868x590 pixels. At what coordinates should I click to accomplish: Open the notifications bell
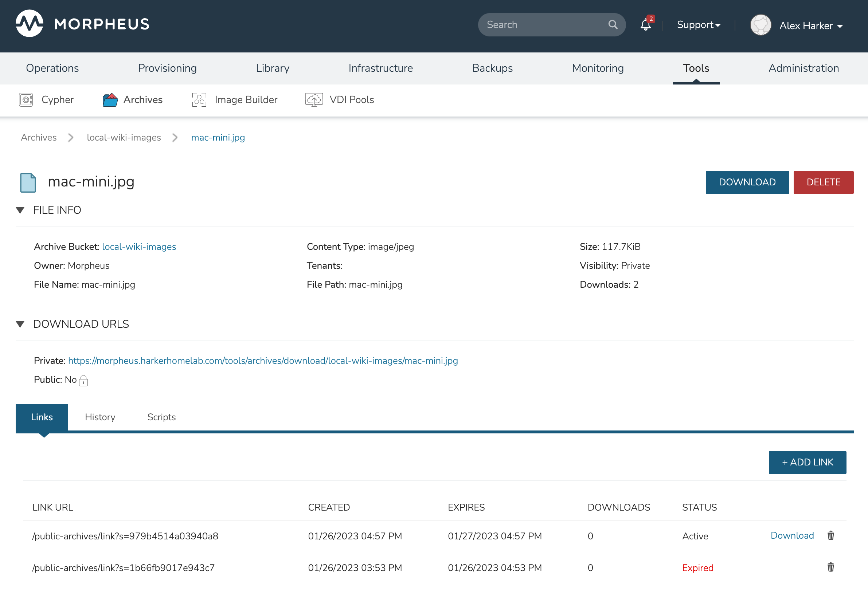pyautogui.click(x=645, y=25)
